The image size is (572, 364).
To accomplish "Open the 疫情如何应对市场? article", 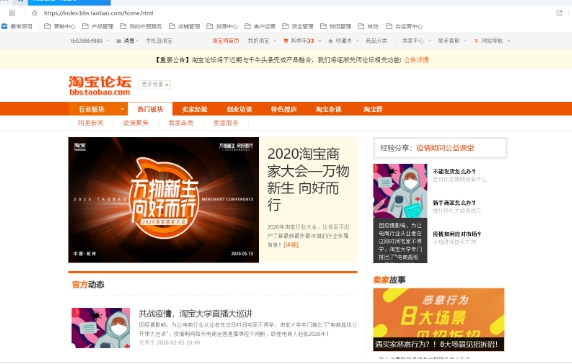I will (x=457, y=234).
